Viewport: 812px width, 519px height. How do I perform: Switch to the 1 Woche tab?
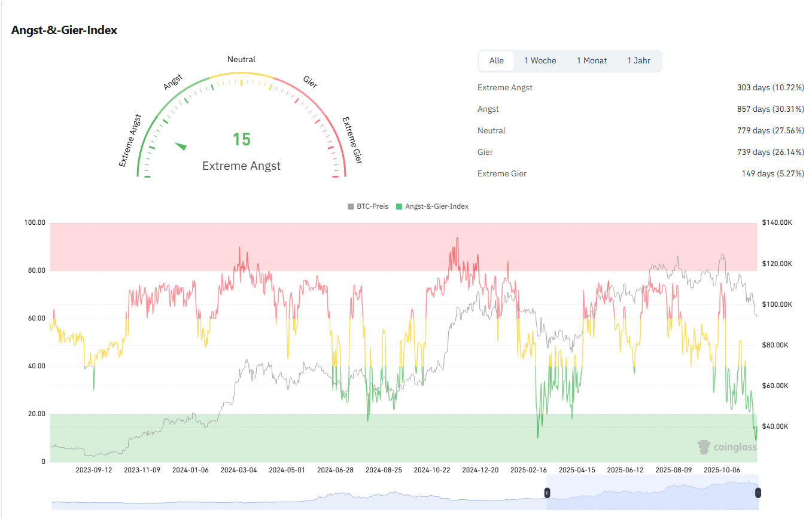(x=540, y=60)
